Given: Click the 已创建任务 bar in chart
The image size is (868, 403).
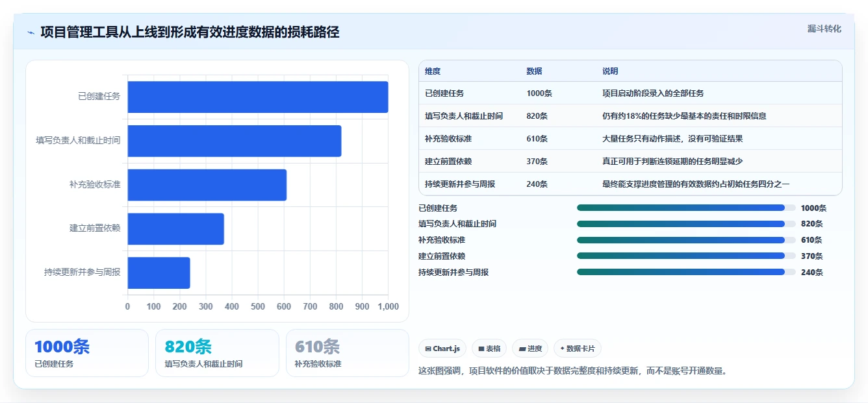Looking at the screenshot, I should (258, 97).
